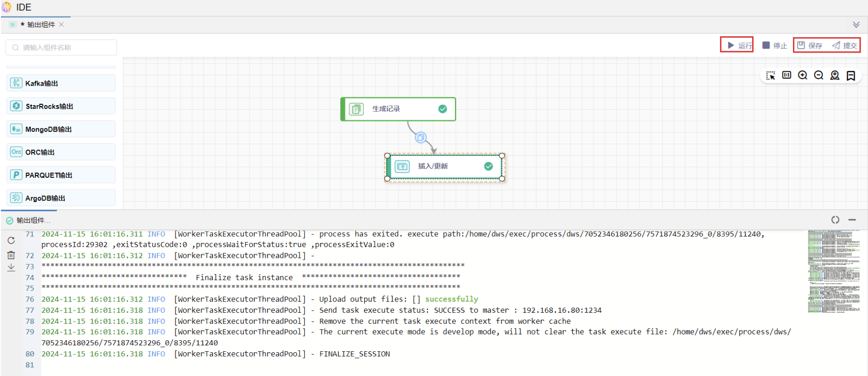Viewport: 868px width, 376px height.
Task: Click the component name search field
Action: point(61,47)
